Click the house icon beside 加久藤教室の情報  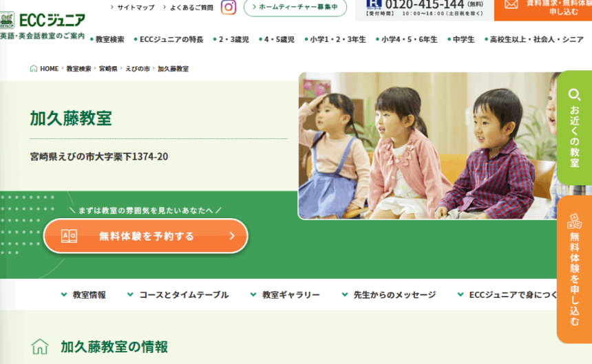click(40, 347)
